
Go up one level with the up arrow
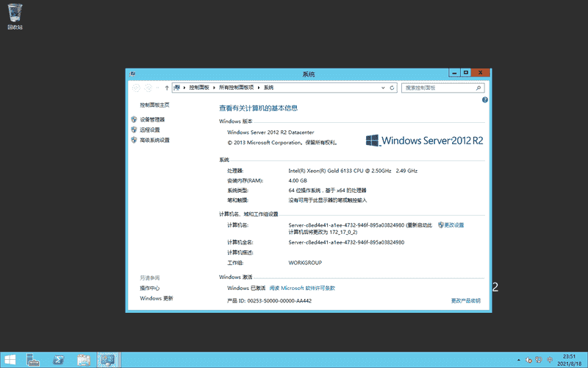click(x=167, y=88)
